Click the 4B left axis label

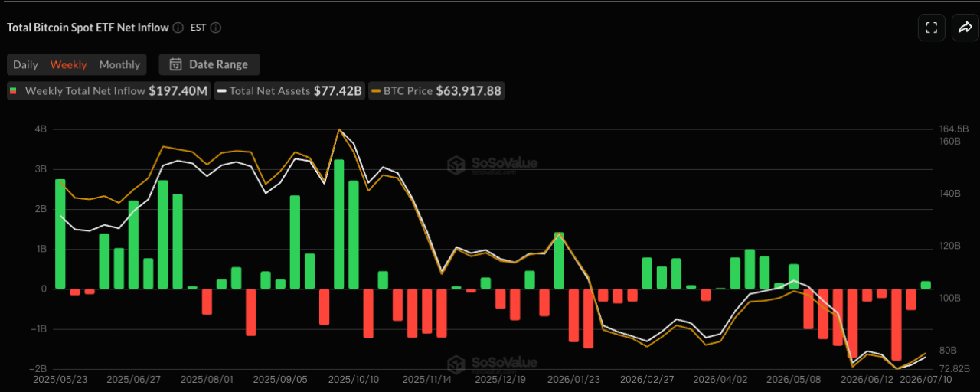(41, 129)
